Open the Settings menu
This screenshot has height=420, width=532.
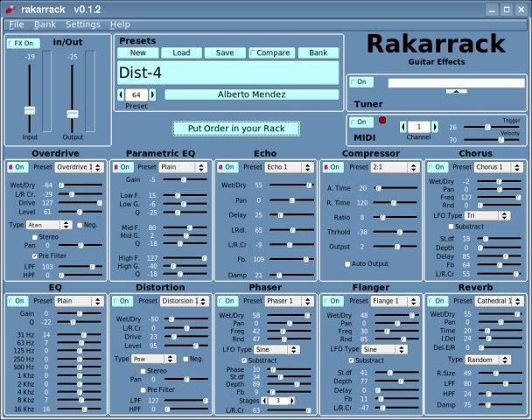[82, 24]
